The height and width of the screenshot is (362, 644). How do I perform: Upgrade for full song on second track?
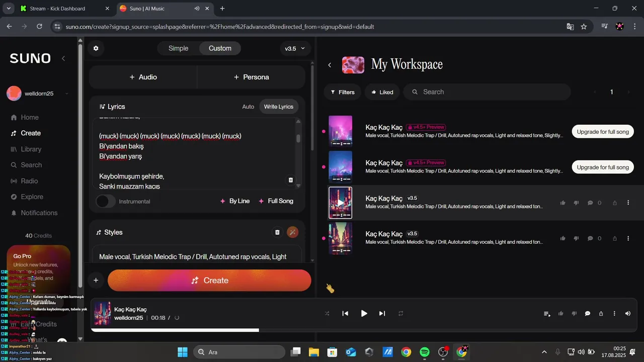click(603, 167)
